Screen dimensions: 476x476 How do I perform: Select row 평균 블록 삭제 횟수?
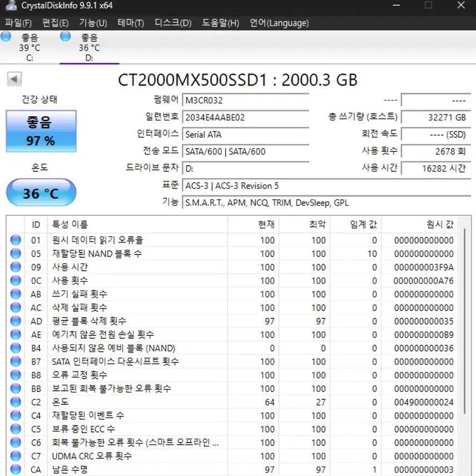tap(232, 321)
